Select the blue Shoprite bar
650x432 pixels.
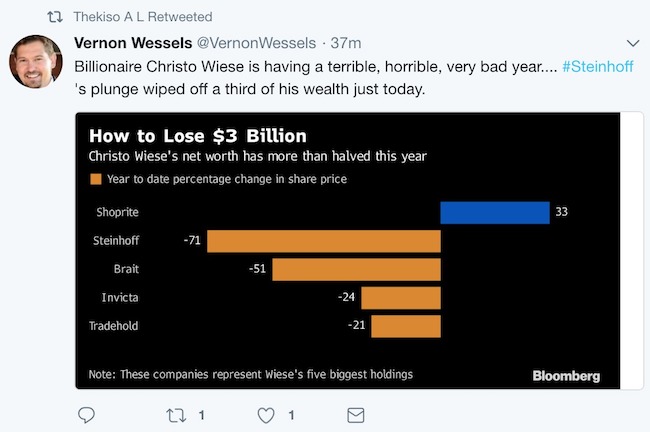(x=495, y=213)
